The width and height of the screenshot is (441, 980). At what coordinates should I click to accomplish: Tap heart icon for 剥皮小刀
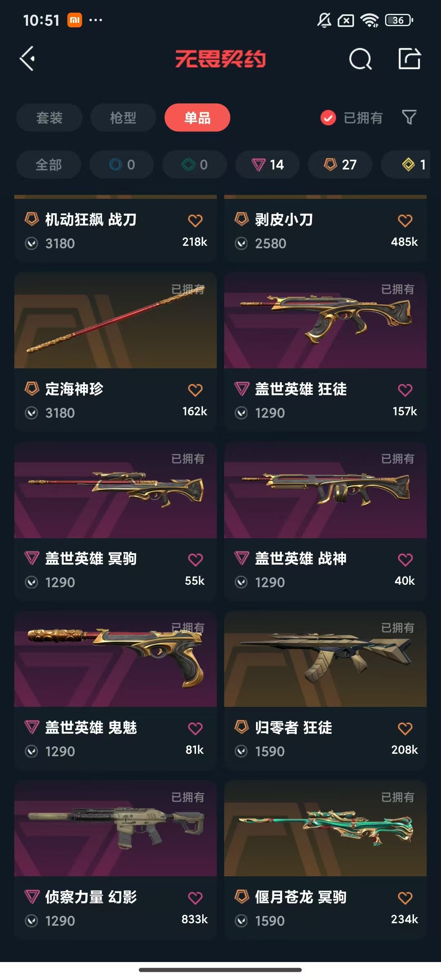pos(405,220)
